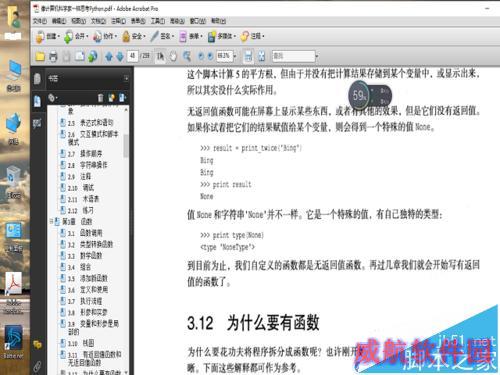Image resolution: width=500 pixels, height=375 pixels.
Task: Open the 文件 menu
Action: pyautogui.click(x=40, y=21)
